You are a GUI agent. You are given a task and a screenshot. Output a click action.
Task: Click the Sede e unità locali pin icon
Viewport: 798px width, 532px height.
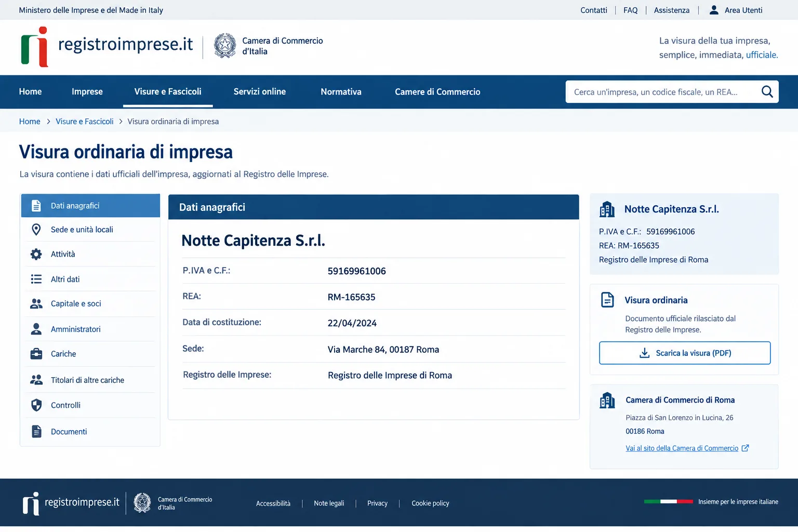[36, 230]
